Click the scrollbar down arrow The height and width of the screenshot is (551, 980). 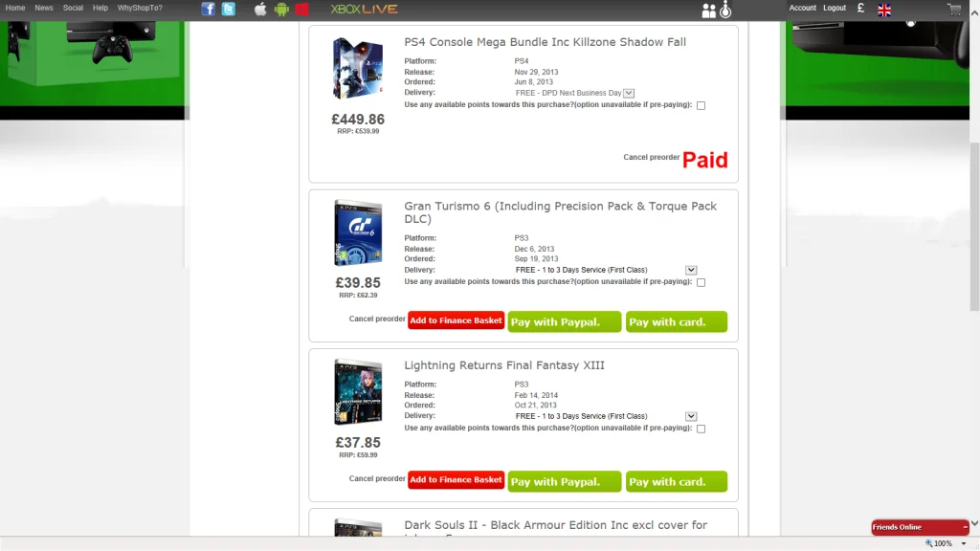(974, 523)
